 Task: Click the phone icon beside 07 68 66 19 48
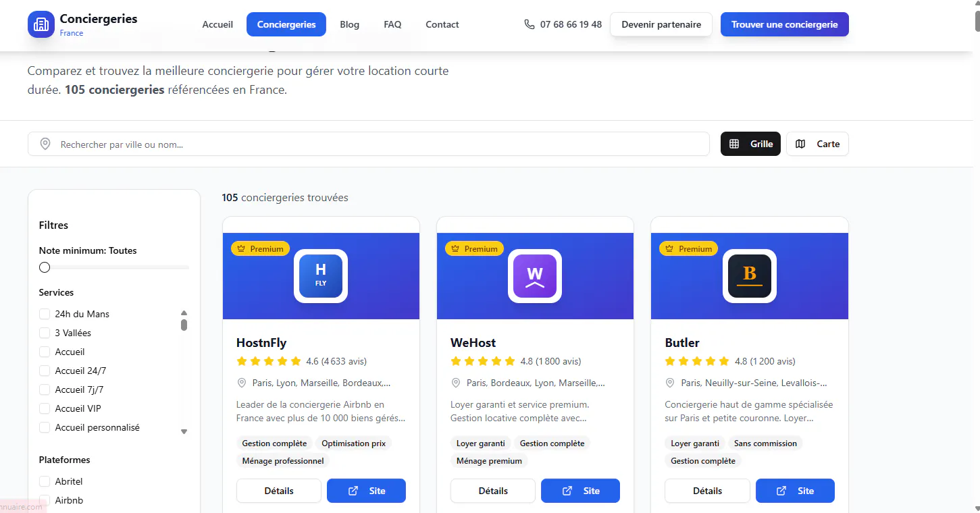[x=529, y=24]
